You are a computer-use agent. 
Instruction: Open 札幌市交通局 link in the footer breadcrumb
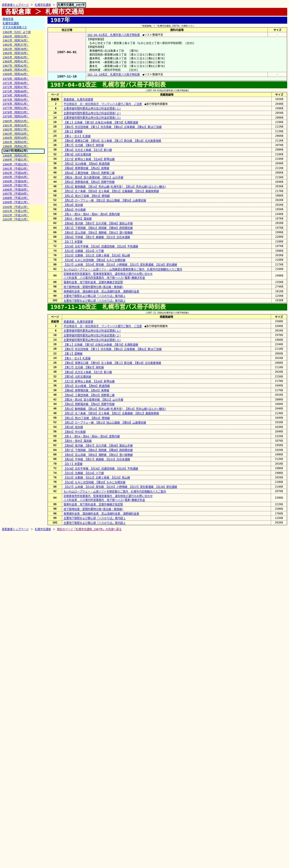point(43,529)
